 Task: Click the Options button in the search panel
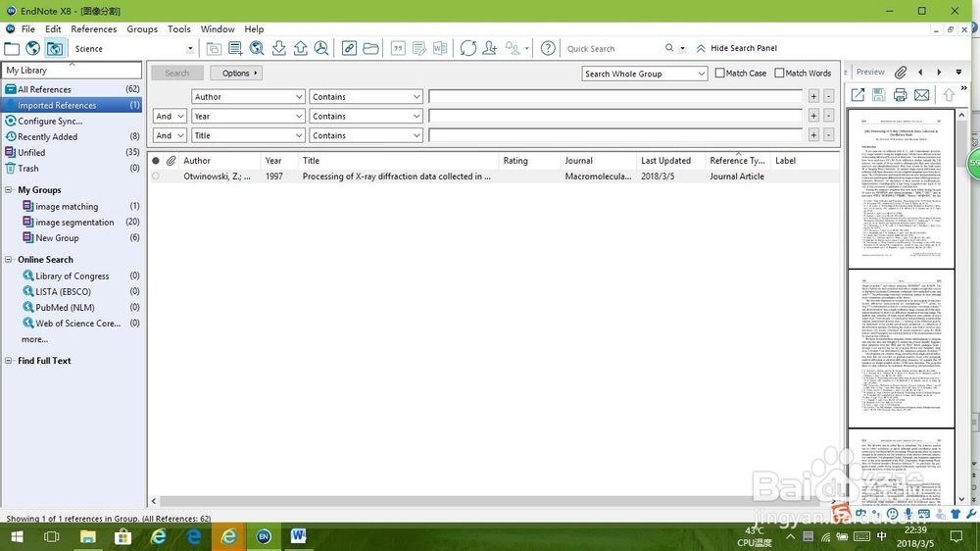tap(236, 74)
